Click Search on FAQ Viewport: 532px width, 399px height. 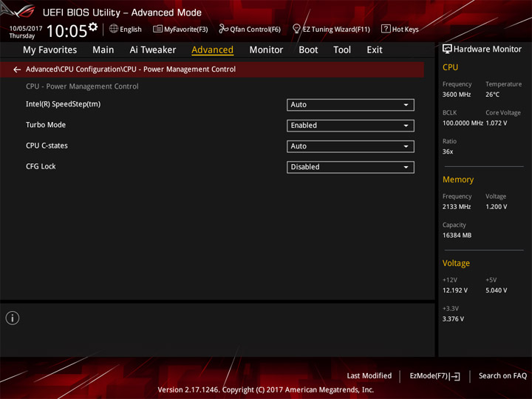tap(502, 376)
